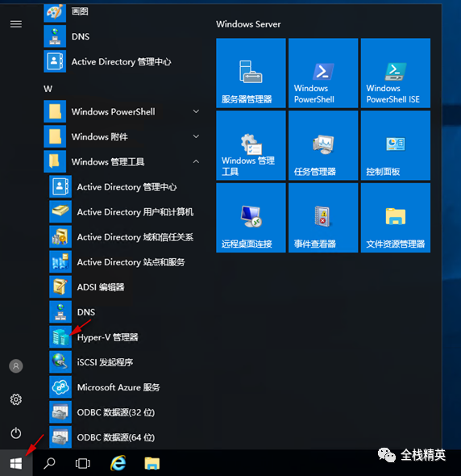461x476 pixels.
Task: Open the 控制面板 tile
Action: pyautogui.click(x=396, y=145)
